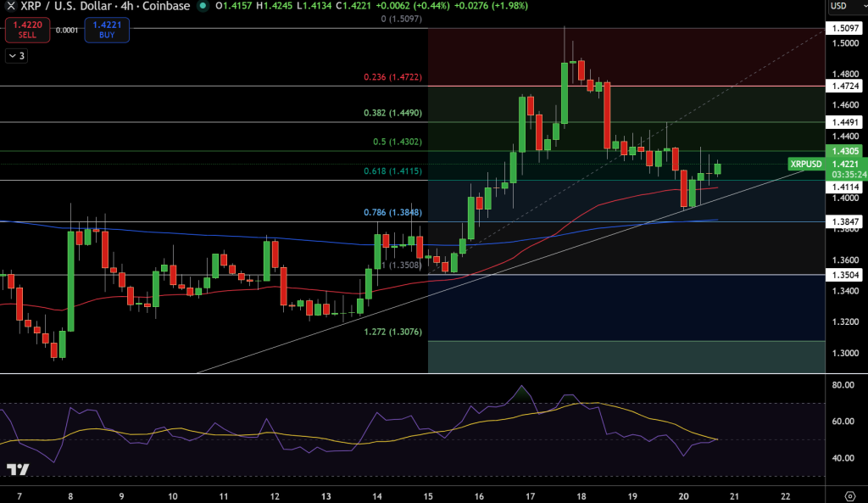Click the X icon beside the symbol name
Image resolution: width=868 pixels, height=503 pixels.
(x=9, y=7)
